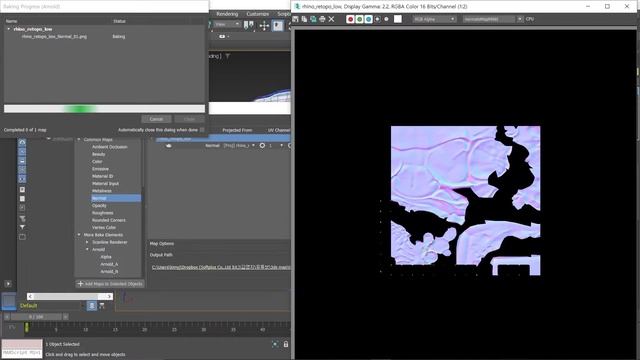This screenshot has width=640, height=360.
Task: Click the disabled Close button in baking dialog
Action: tap(189, 119)
